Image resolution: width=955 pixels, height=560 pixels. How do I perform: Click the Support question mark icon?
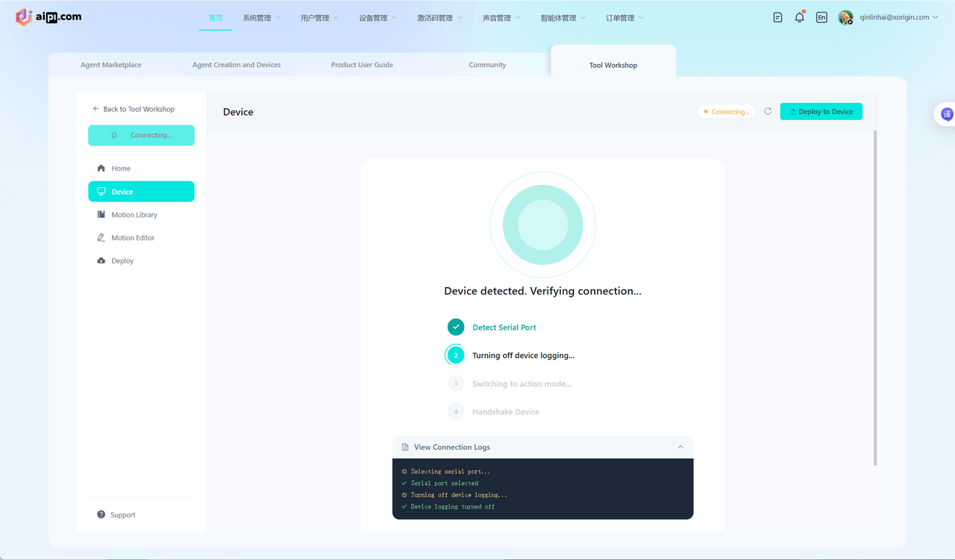coord(101,515)
